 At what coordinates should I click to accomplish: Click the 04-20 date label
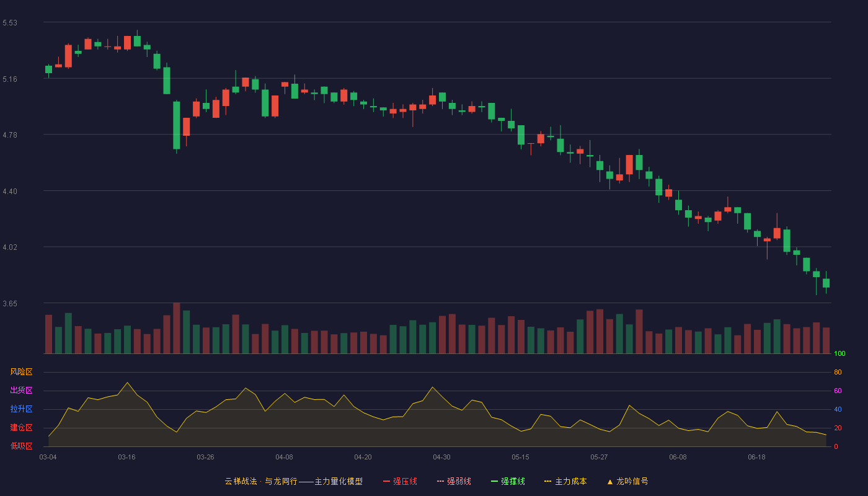point(363,457)
